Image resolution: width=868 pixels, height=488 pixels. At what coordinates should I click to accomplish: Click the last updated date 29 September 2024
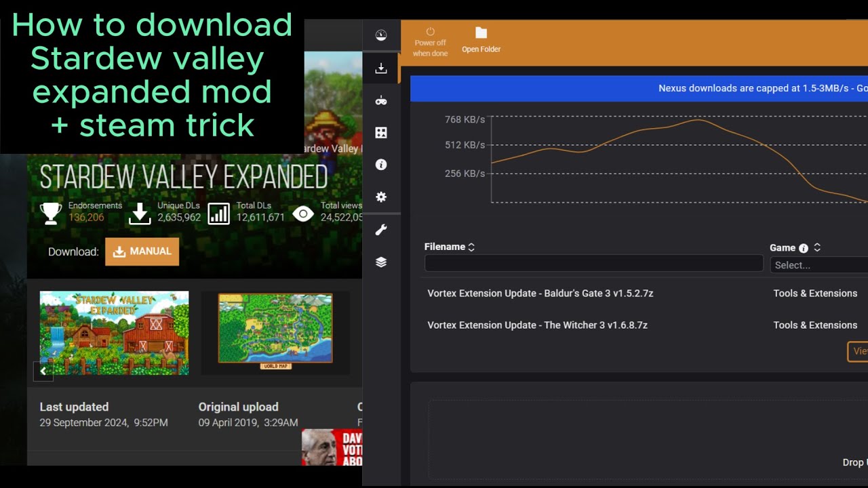click(104, 423)
